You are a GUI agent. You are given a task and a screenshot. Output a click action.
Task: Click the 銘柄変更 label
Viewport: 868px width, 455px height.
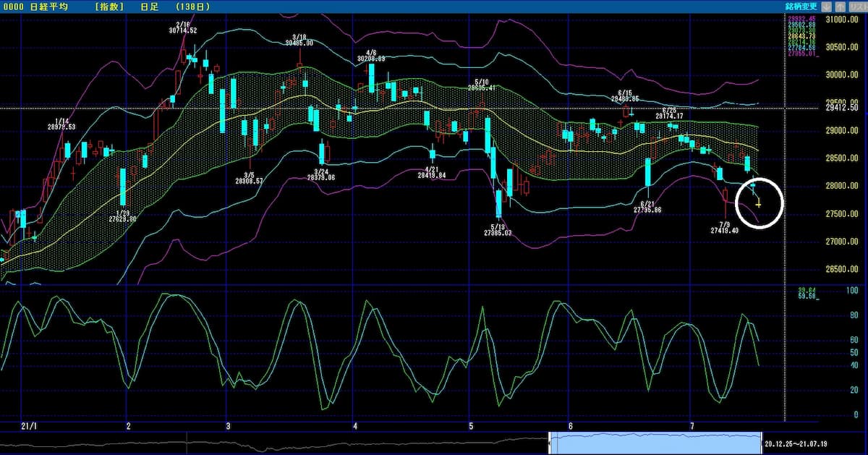pos(802,6)
